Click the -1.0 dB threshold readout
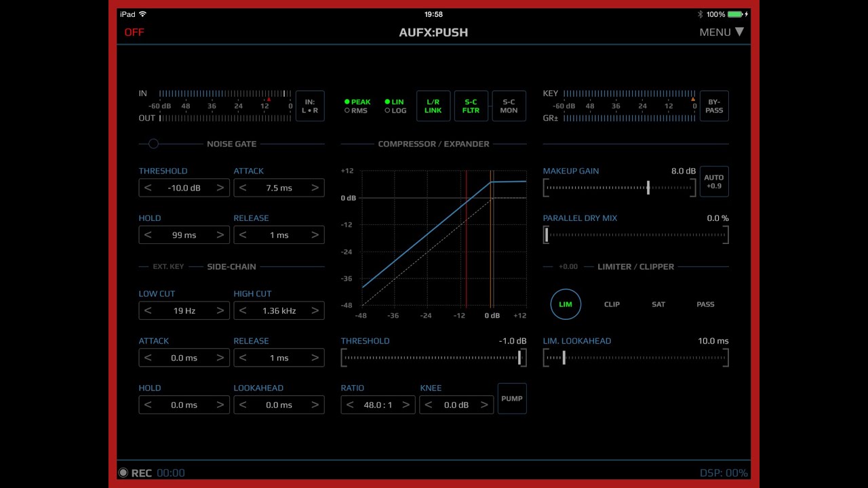 click(x=513, y=341)
